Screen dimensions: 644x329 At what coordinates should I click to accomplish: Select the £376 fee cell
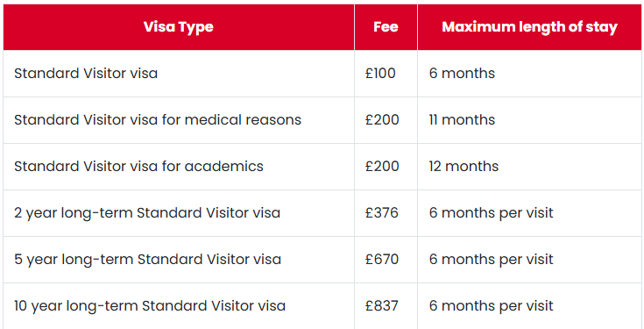382,213
